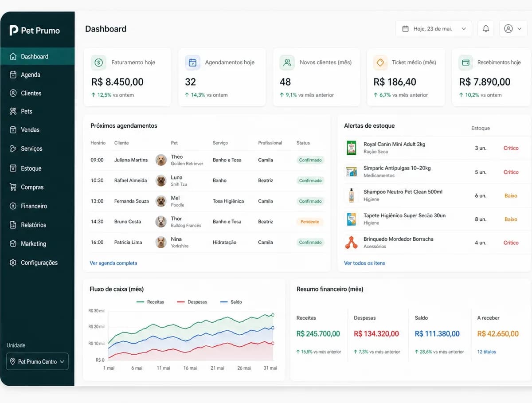This screenshot has width=532, height=403.
Task: Click the R$ 42.650,00 A receber value
Action: click(498, 334)
